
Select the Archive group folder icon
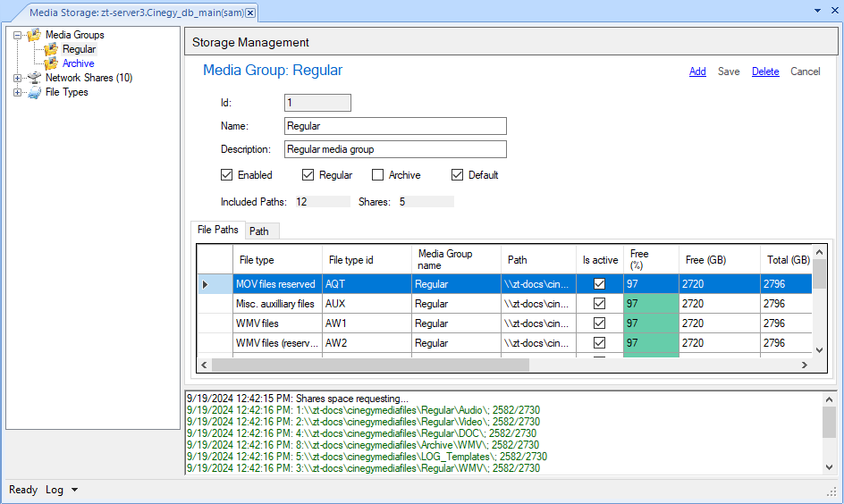[x=51, y=63]
